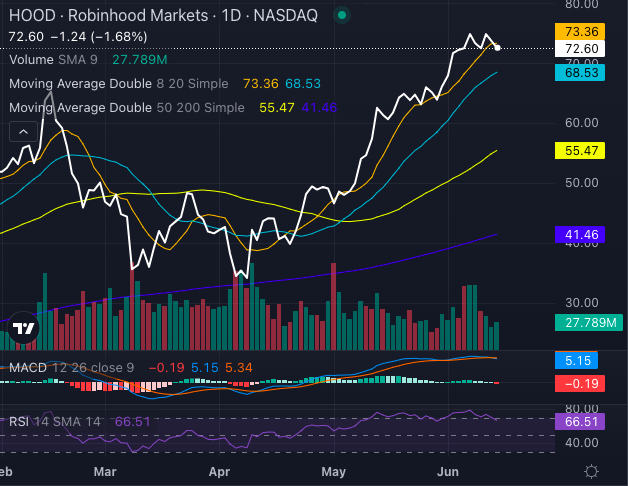This screenshot has width=628, height=486.
Task: Select the HOOD Robinhood Markets symbol title
Action: click(x=163, y=16)
